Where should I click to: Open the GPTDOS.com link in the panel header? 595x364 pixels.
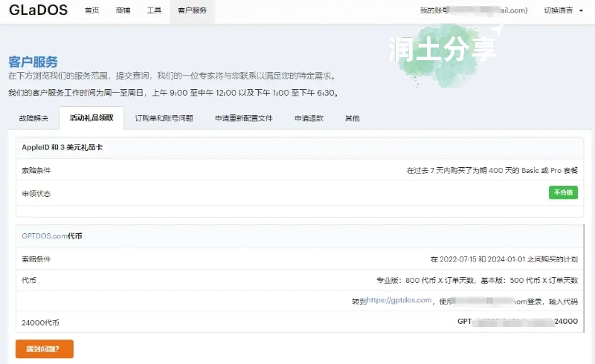point(45,236)
